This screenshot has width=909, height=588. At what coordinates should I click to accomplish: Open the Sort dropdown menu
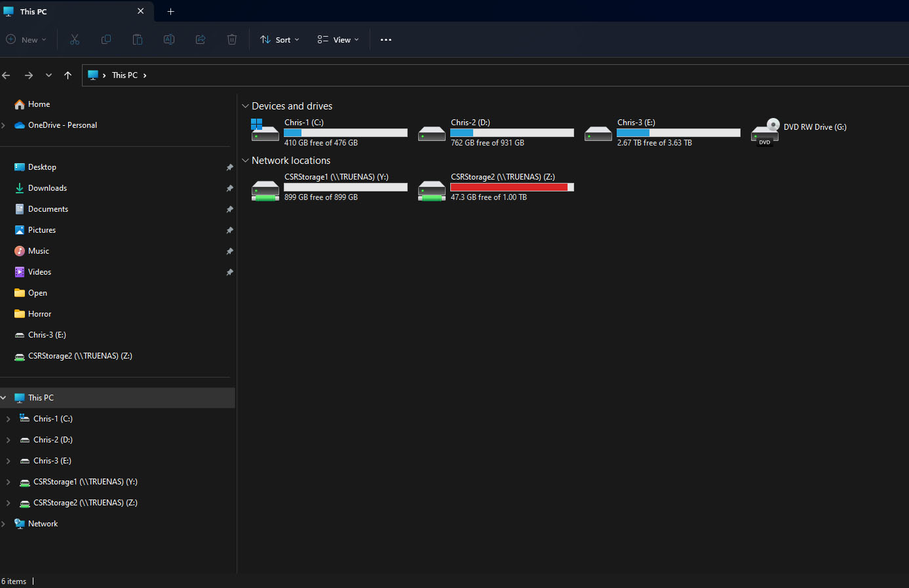point(280,40)
